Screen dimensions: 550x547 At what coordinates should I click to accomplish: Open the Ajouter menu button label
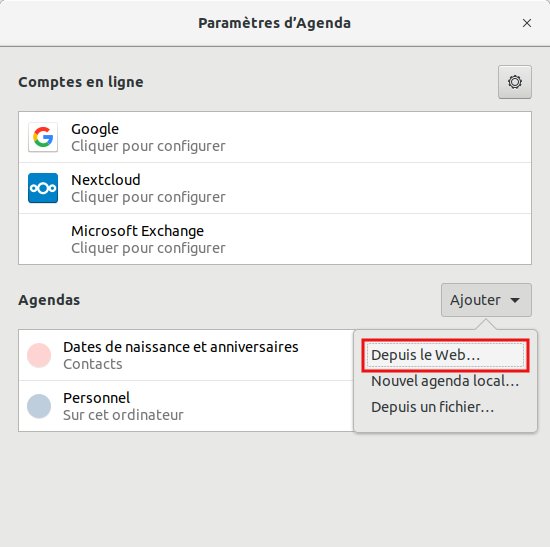tap(475, 300)
